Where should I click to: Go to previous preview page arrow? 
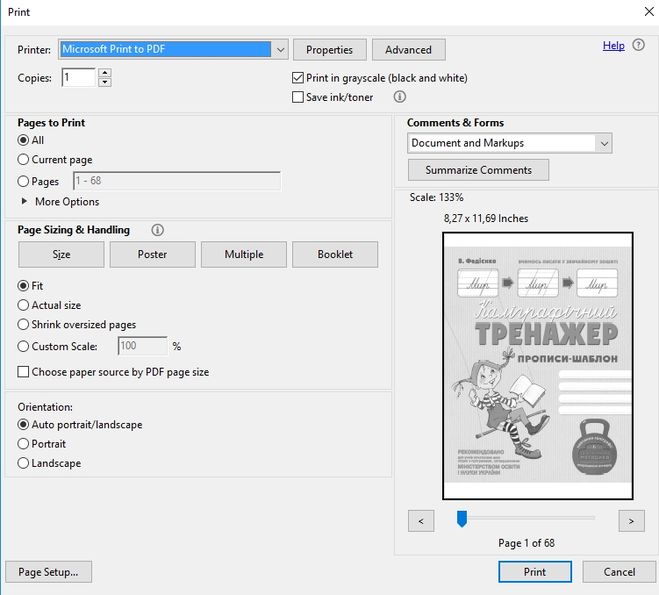tap(421, 520)
